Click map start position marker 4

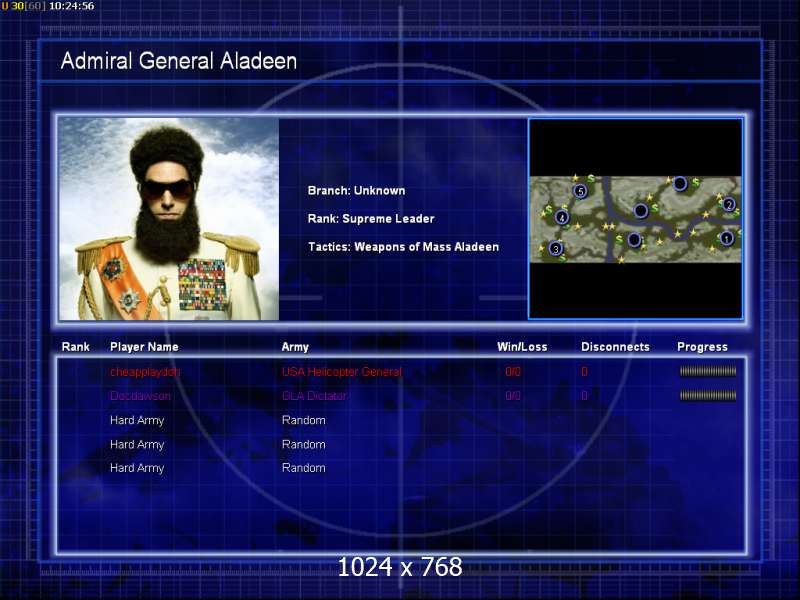[x=562, y=217]
